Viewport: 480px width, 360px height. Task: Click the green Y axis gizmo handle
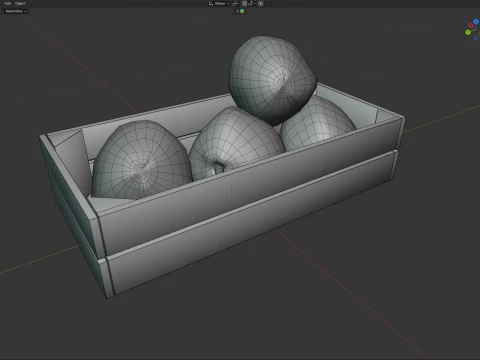[468, 32]
